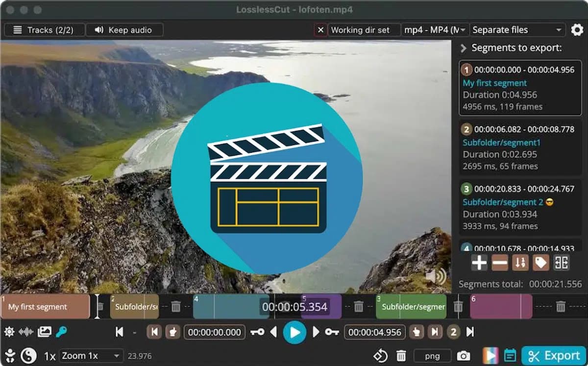Click the brown 'My first segment' timeline block
This screenshot has height=366, width=588.
point(45,307)
